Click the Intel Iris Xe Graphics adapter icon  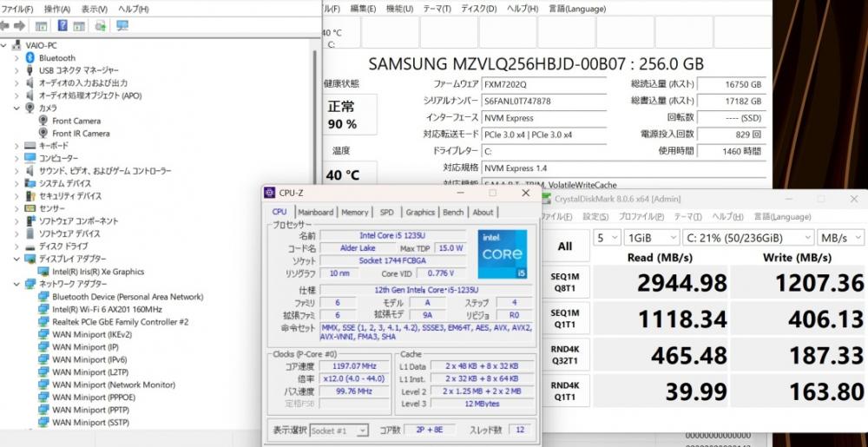click(43, 271)
